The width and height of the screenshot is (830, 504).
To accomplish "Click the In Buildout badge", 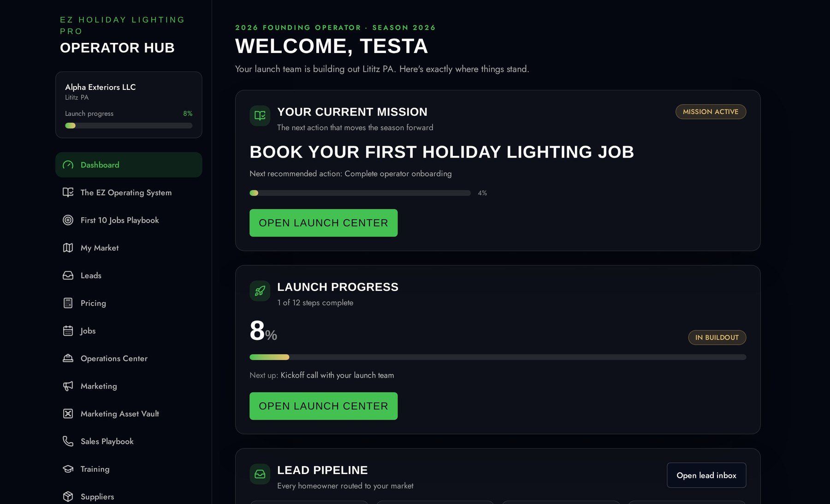I will click(717, 337).
